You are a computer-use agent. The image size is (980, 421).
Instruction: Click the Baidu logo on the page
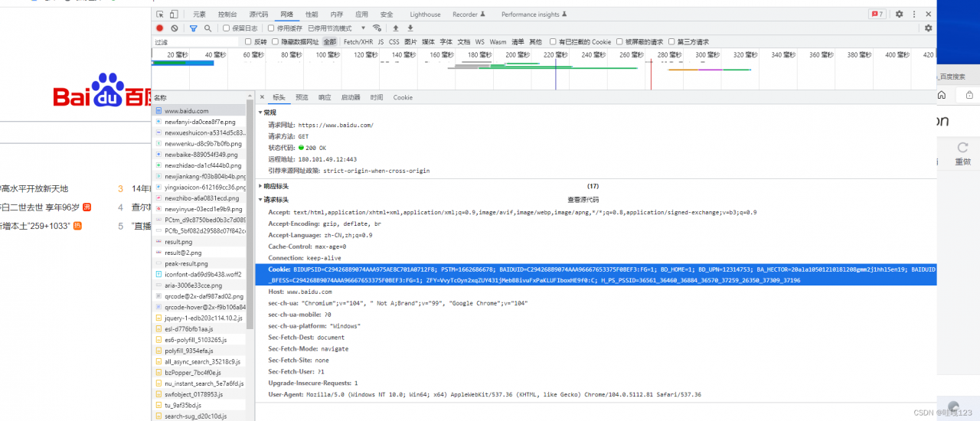(x=102, y=91)
